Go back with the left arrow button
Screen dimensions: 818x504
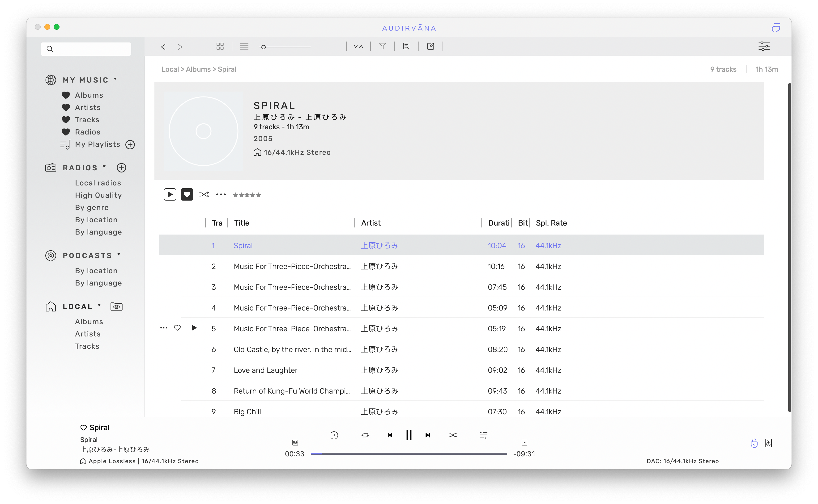point(163,47)
